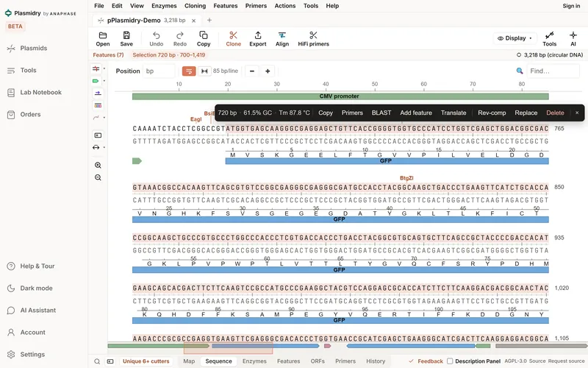
Task: Open the Clone scissors tool
Action: [233, 39]
